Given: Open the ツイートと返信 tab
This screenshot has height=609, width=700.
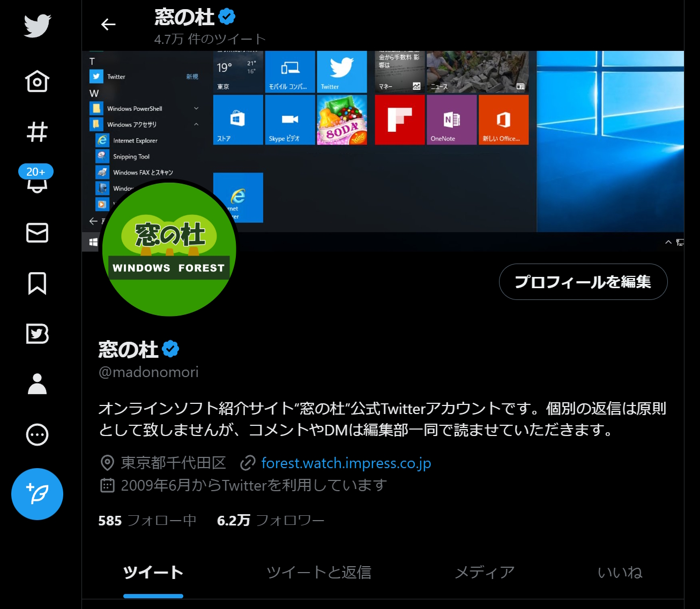Looking at the screenshot, I should click(319, 573).
